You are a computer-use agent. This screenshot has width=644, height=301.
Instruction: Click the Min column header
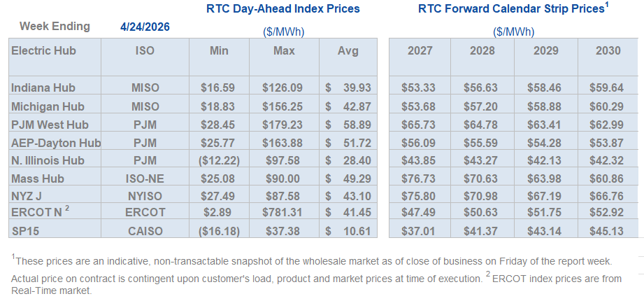[219, 50]
